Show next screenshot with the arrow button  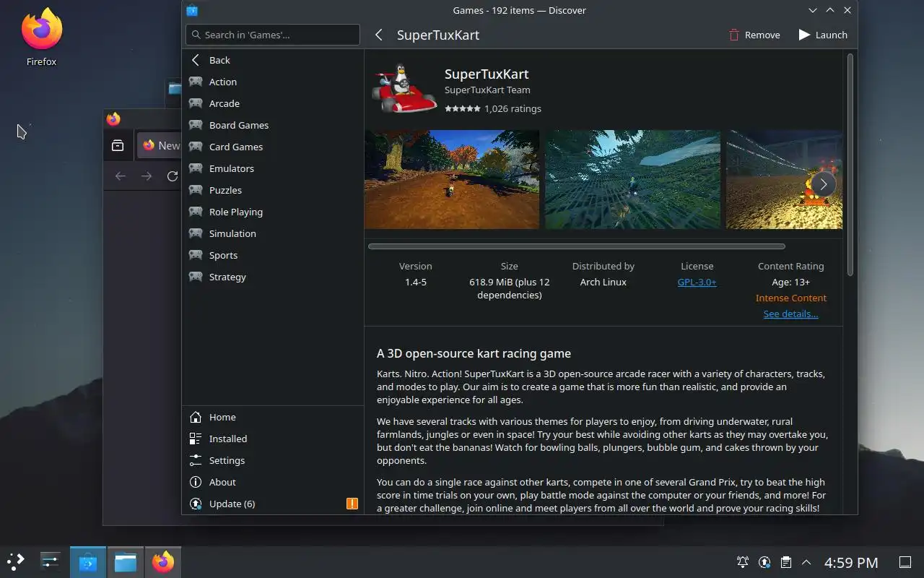coord(823,184)
